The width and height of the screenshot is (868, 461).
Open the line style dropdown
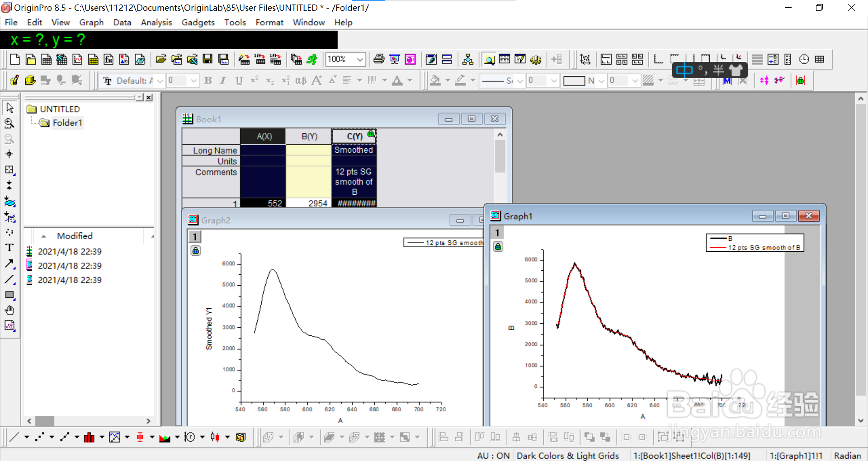coord(520,81)
